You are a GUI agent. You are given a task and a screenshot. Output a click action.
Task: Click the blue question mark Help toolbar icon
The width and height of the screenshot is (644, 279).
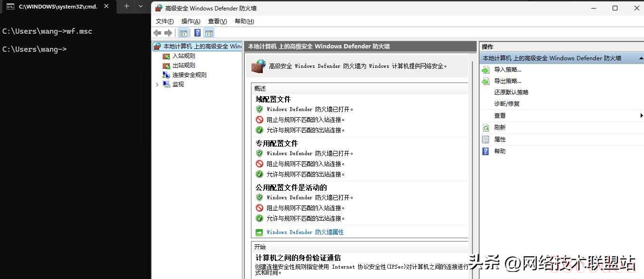(x=197, y=33)
